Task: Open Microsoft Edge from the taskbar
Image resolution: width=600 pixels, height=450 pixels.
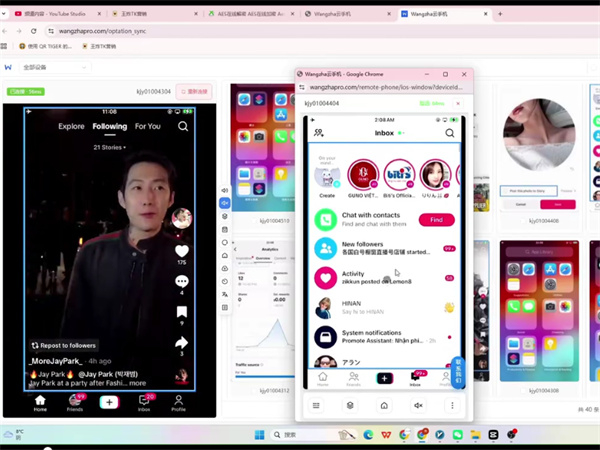Action: (368, 435)
